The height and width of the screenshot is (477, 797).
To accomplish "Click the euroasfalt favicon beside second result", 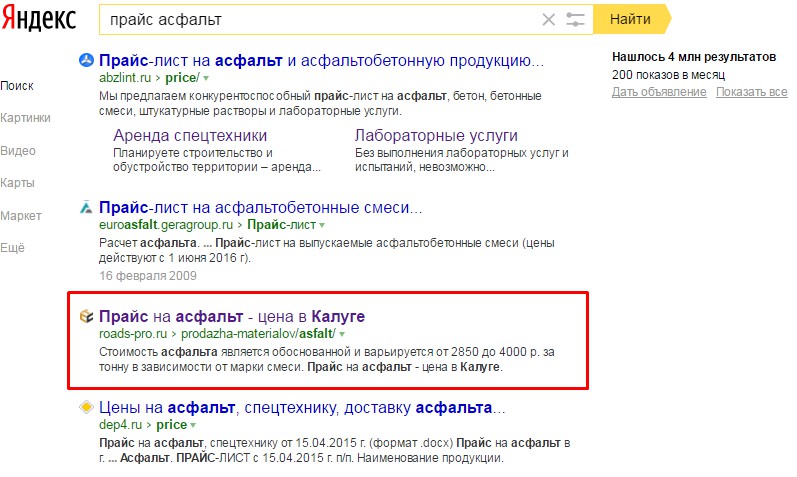I will click(86, 207).
